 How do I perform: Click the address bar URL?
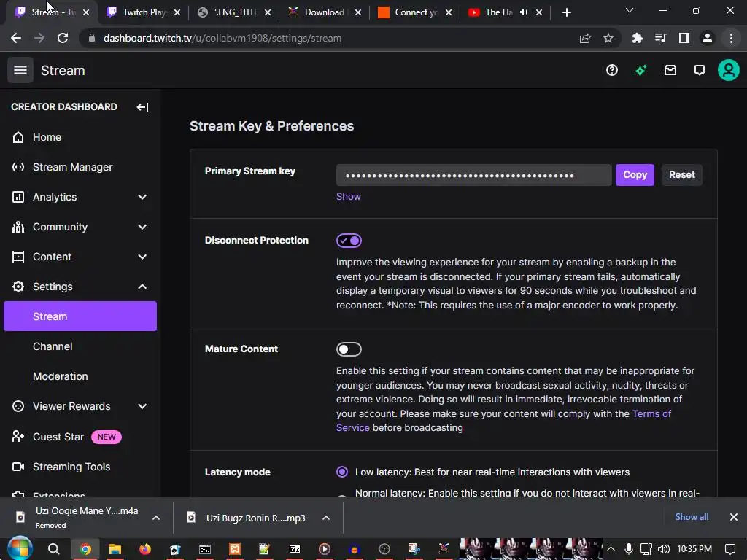[x=222, y=38]
